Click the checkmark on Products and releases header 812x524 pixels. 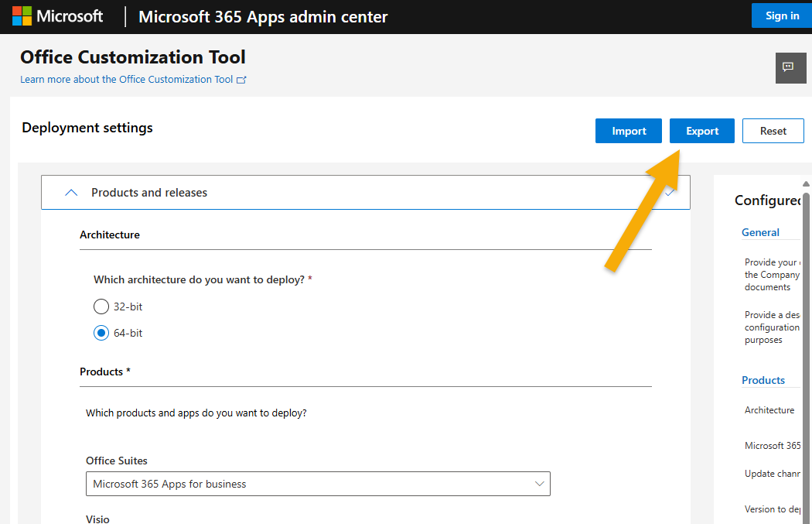coord(670,192)
